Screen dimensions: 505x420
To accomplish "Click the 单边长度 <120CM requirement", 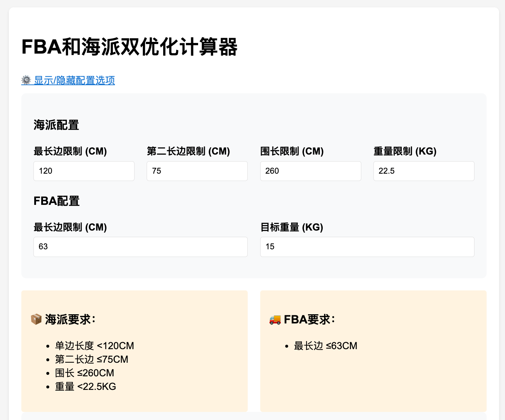I will tap(94, 346).
